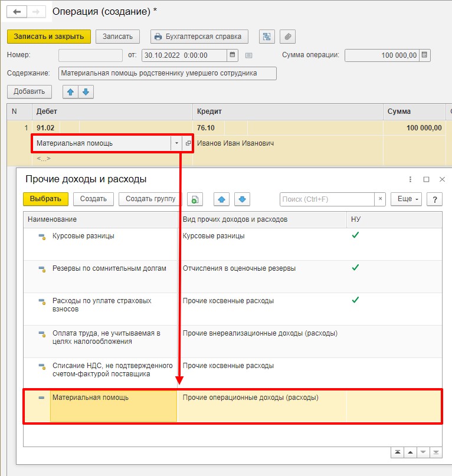Select the Материальная помощь list row

[x=232, y=406]
